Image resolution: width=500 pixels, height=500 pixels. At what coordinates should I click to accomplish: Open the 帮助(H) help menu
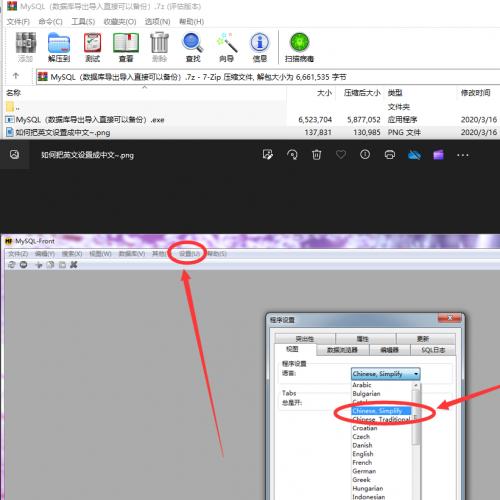(x=192, y=22)
